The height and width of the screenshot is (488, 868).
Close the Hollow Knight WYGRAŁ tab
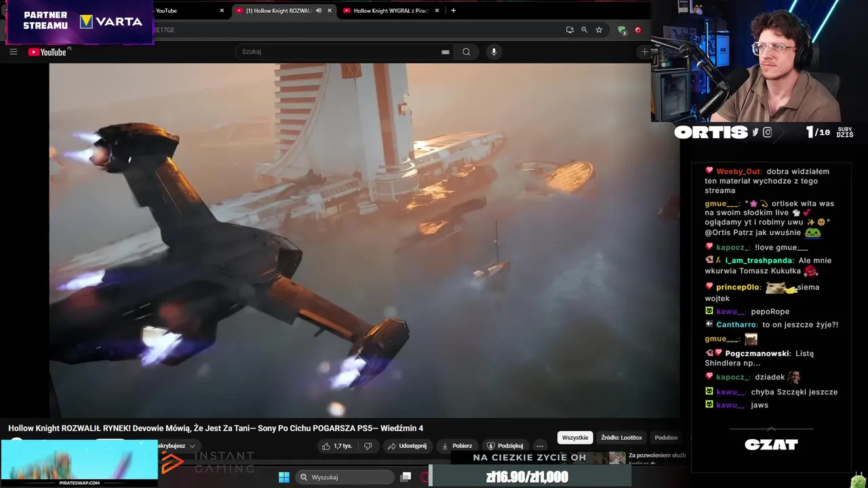click(437, 10)
